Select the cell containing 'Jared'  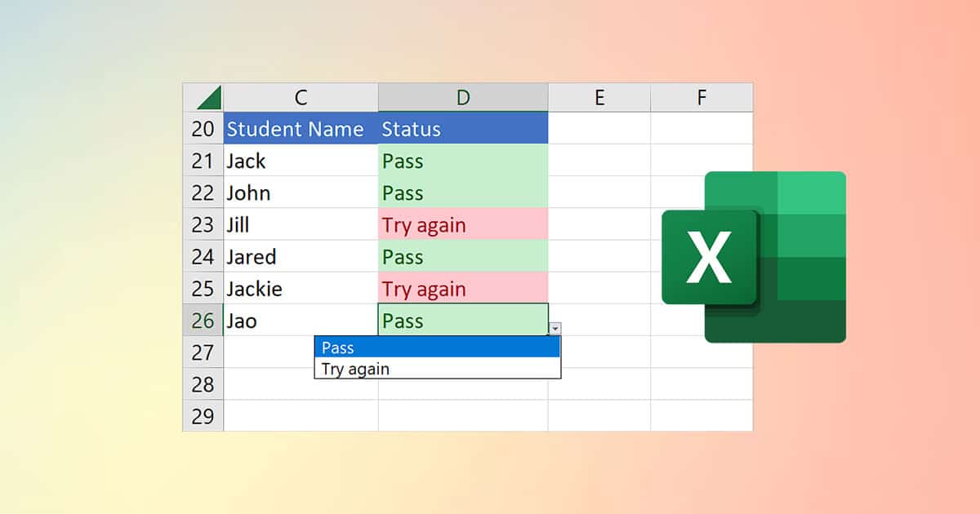(301, 255)
